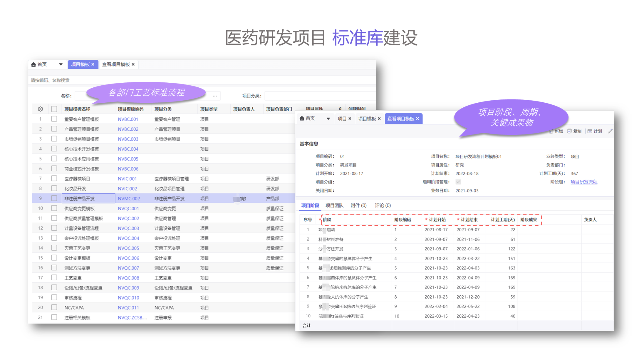Image resolution: width=644 pixels, height=358 pixels.
Task: Open the 项目分类 combo box
Action: 320,96
